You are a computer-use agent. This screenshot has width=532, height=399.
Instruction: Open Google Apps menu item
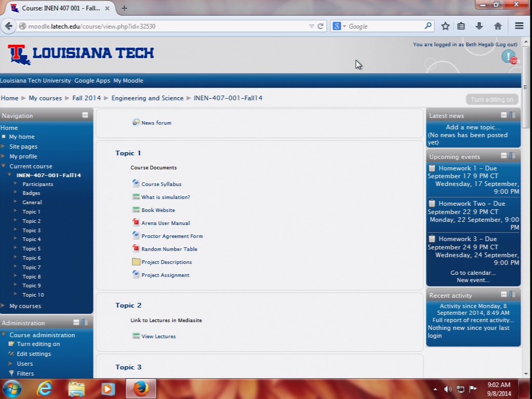pos(92,81)
